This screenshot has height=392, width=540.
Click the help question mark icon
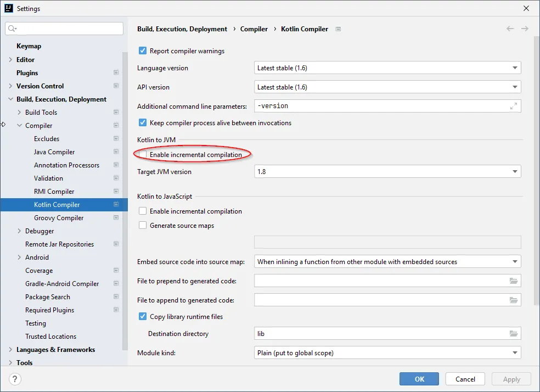click(15, 379)
